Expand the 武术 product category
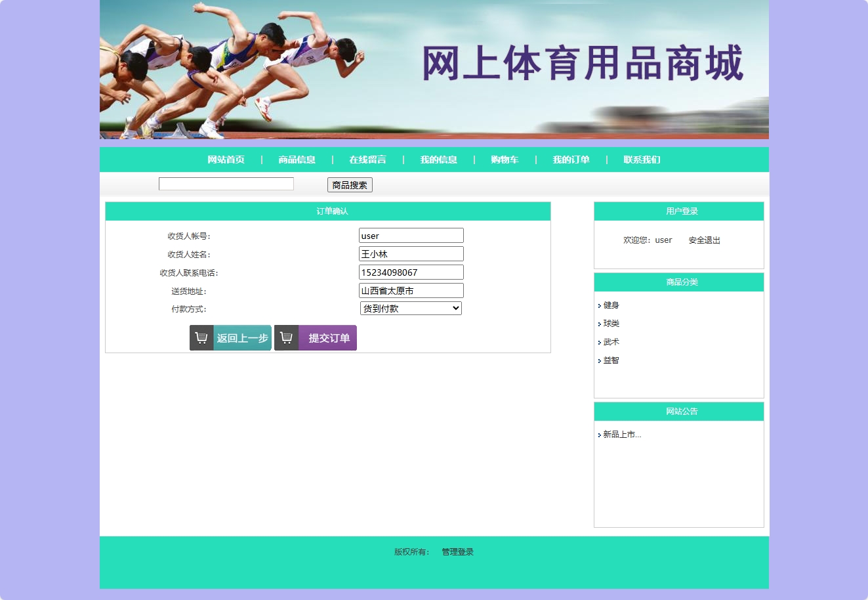 (x=610, y=342)
